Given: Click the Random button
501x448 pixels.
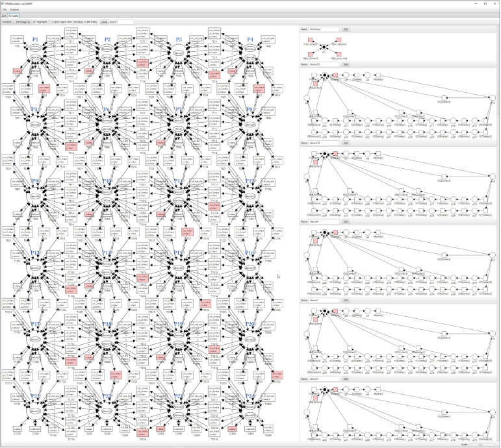Looking at the screenshot, I should pos(7,21).
